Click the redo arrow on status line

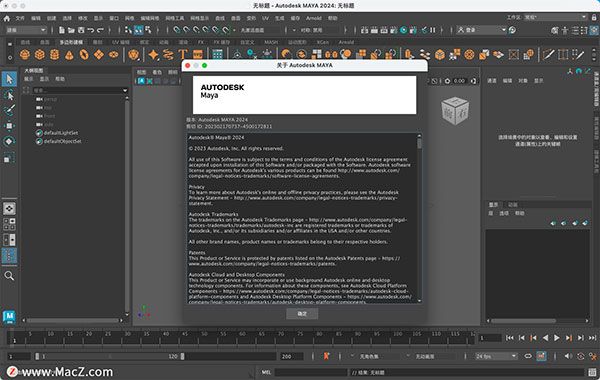point(100,30)
